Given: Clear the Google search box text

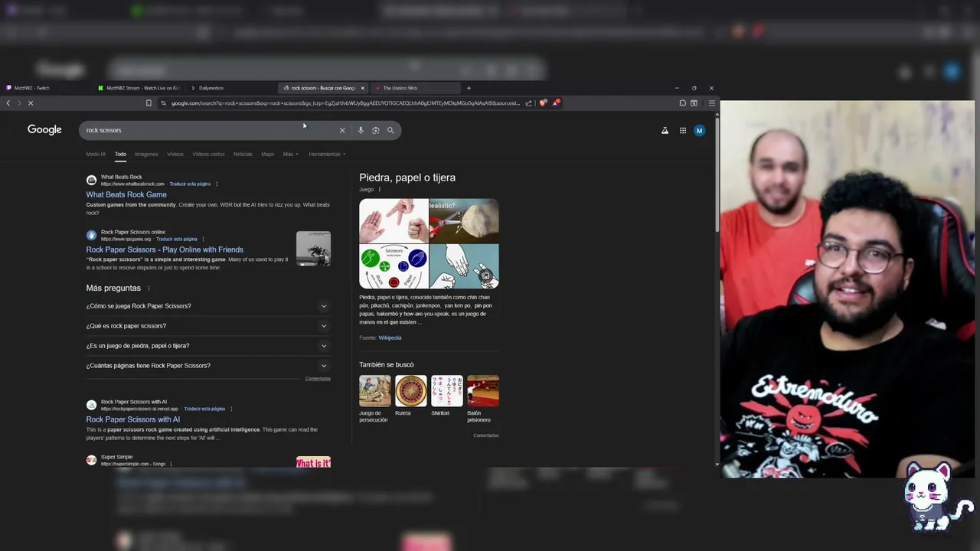Looking at the screenshot, I should pyautogui.click(x=342, y=130).
